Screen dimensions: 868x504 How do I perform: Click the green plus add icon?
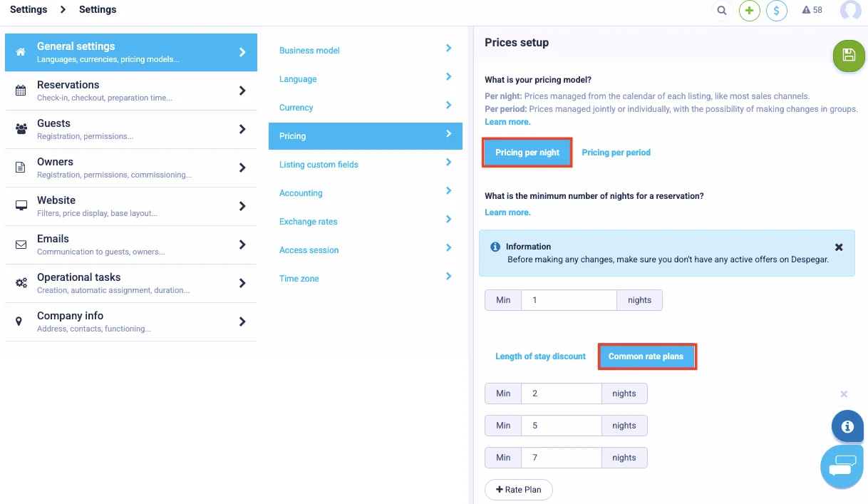pyautogui.click(x=749, y=11)
